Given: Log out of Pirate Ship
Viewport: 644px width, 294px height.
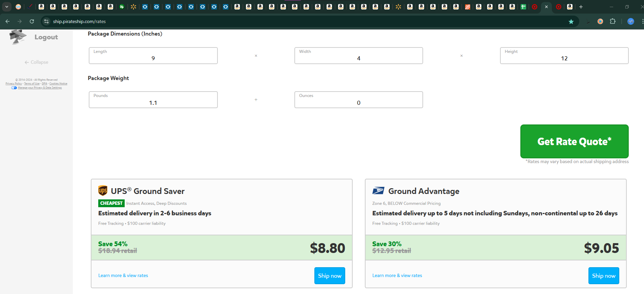Looking at the screenshot, I should coord(46,37).
